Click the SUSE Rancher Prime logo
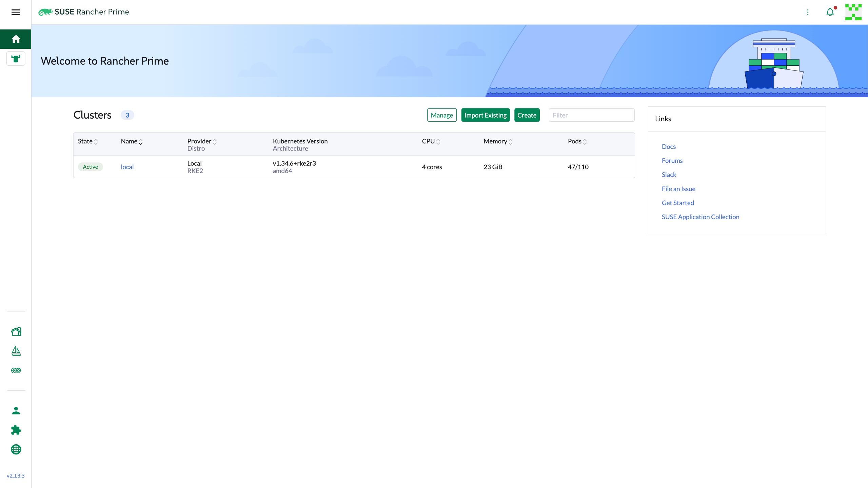This screenshot has width=868, height=488. [x=83, y=12]
